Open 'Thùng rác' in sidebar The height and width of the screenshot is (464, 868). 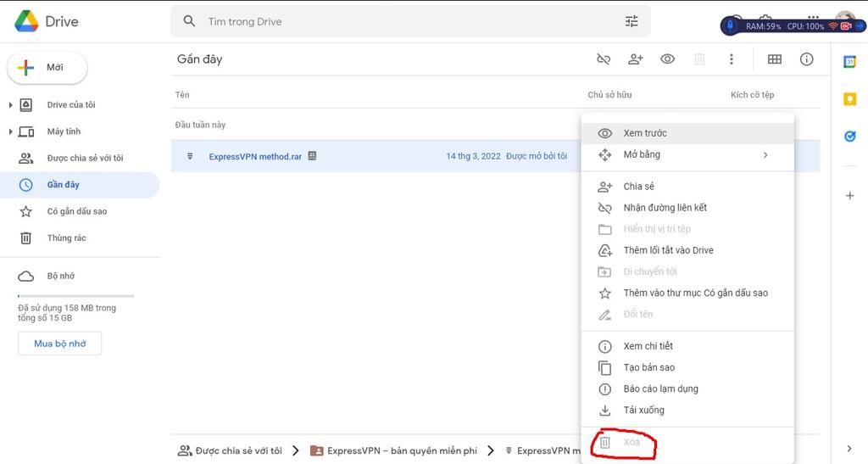click(x=66, y=238)
